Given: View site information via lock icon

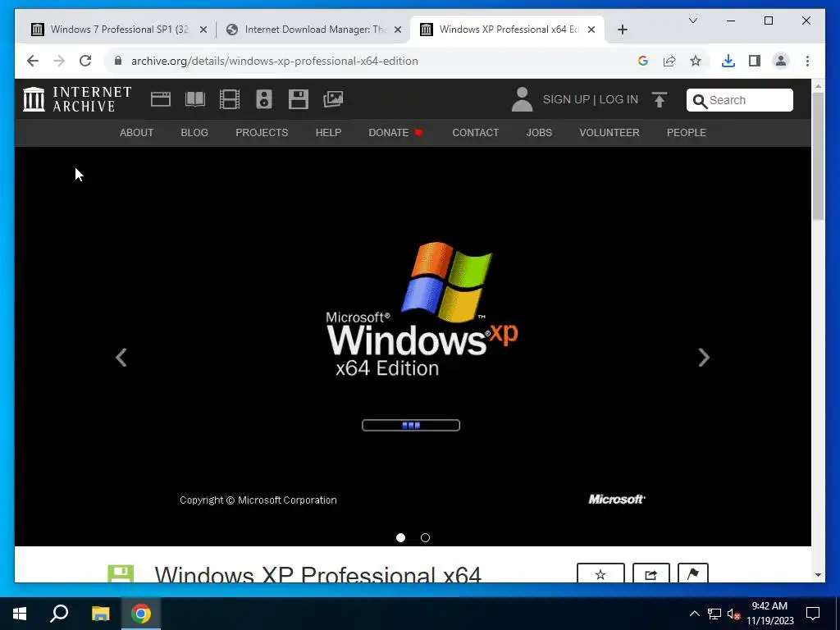Looking at the screenshot, I should click(118, 61).
